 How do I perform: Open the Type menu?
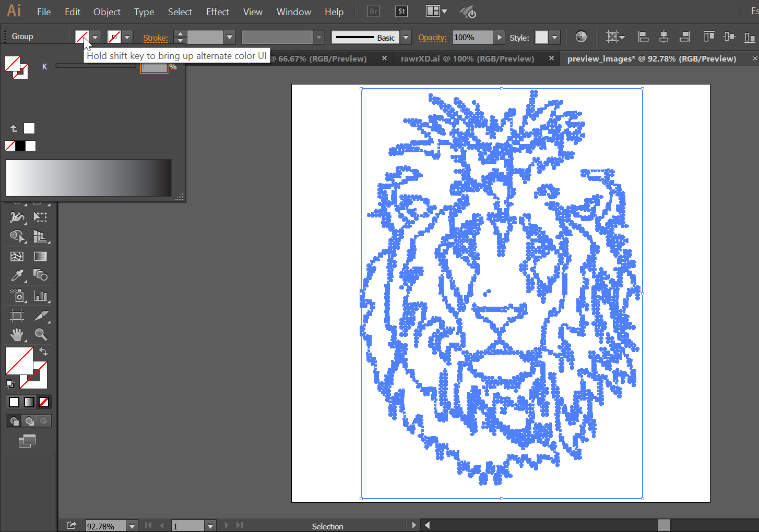click(x=144, y=11)
